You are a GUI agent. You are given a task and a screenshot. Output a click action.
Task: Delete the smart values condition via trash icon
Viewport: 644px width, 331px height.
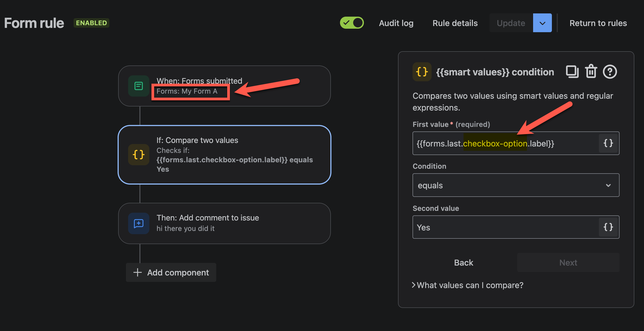click(591, 72)
